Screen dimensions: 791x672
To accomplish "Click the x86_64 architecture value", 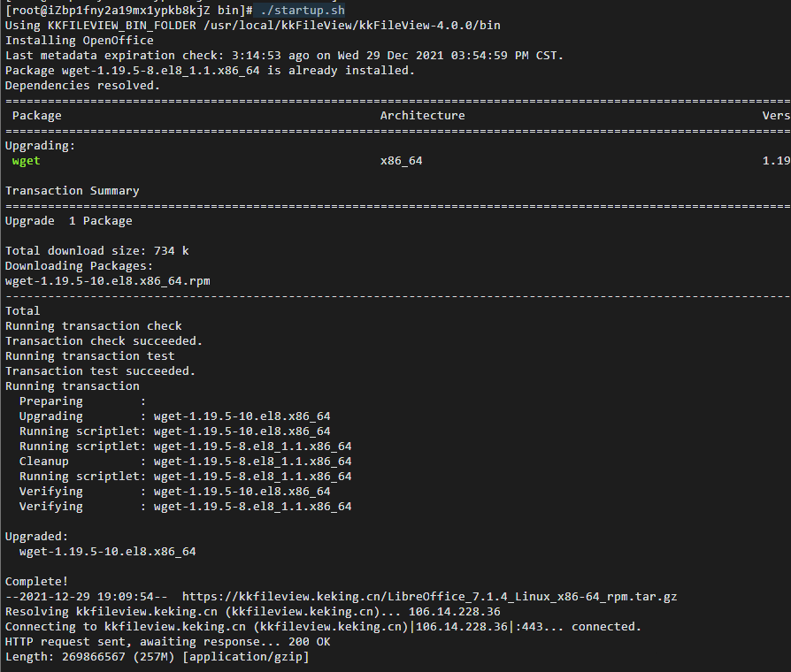I will coord(402,161).
